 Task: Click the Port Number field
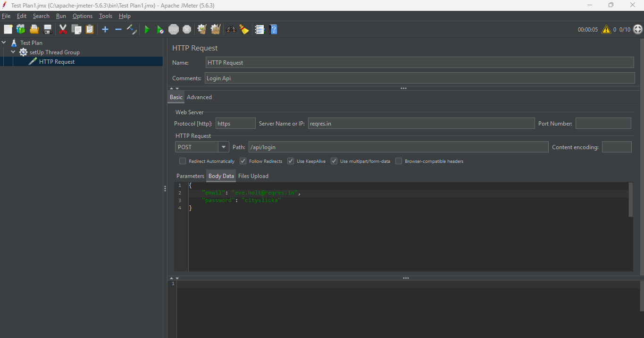603,123
